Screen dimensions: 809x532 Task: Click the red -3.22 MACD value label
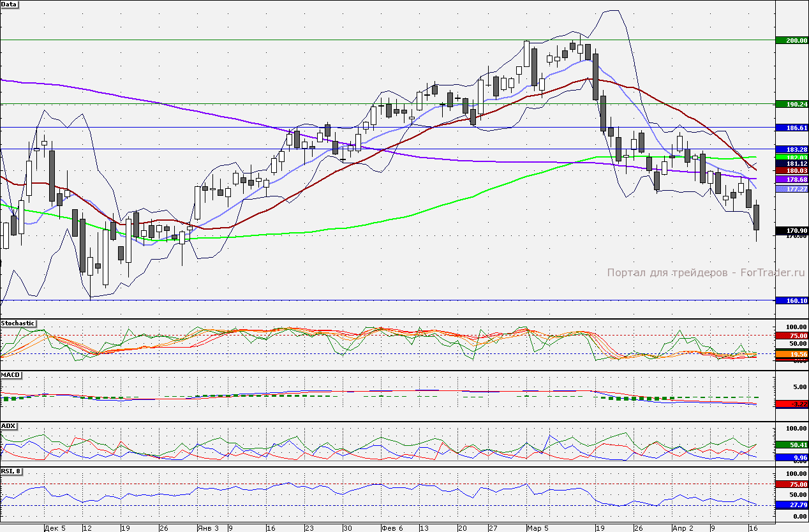[792, 404]
